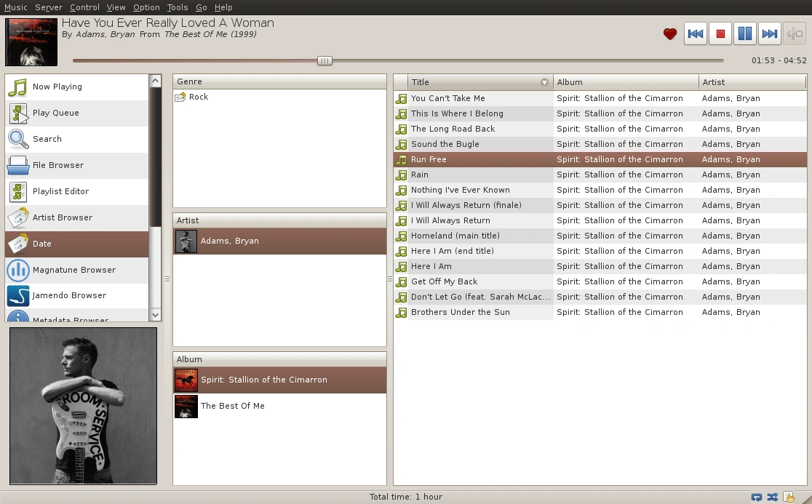Open the Artist Browser view
This screenshot has height=504, width=812.
click(76, 217)
